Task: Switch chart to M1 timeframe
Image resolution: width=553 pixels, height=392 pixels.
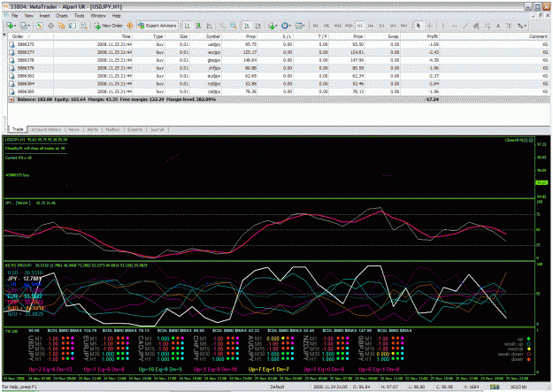Action: (x=316, y=26)
